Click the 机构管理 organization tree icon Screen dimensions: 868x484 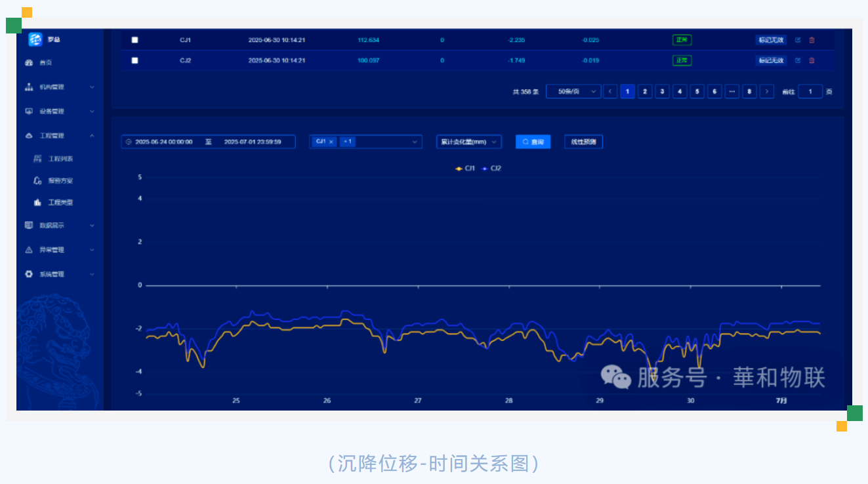pyautogui.click(x=28, y=87)
